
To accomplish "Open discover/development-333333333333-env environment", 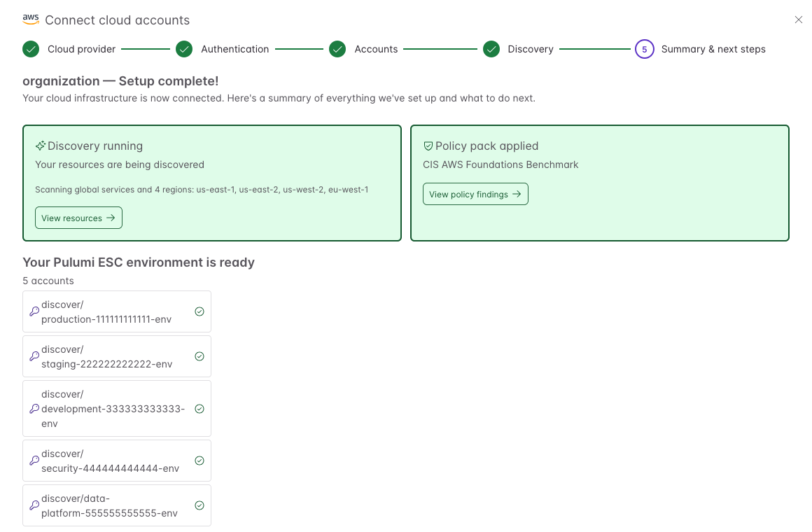I will click(117, 409).
